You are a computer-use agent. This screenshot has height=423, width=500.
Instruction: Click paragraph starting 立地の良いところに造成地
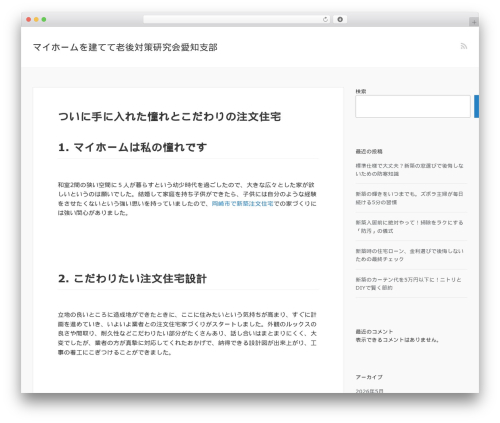[x=187, y=333]
